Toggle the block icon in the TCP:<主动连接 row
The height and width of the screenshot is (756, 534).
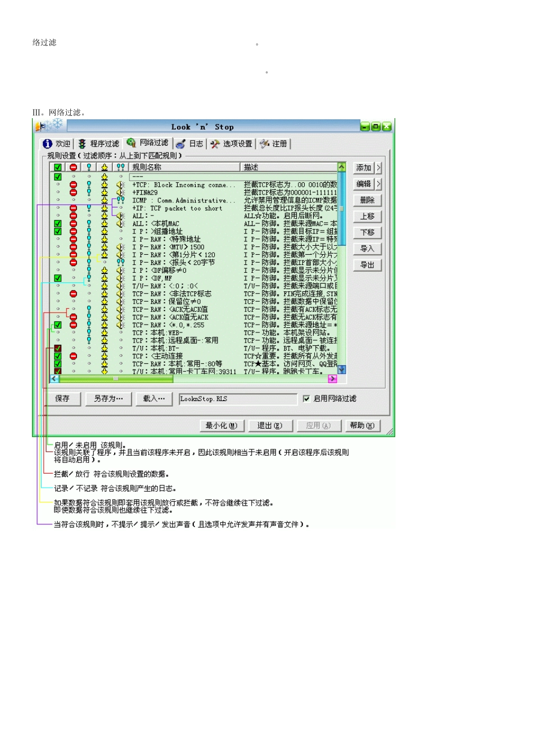73,356
